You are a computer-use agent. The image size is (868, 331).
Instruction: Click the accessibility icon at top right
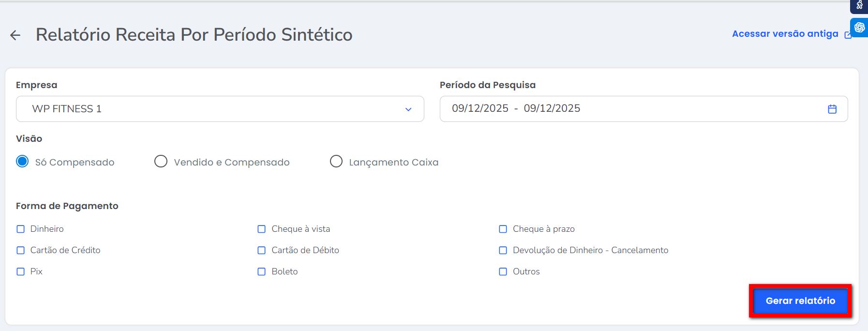(x=859, y=5)
